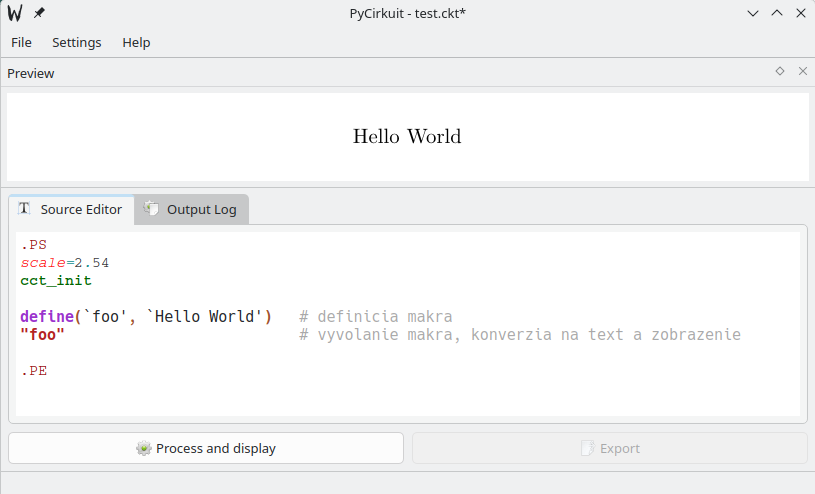Click the Source Editor tab text icon
Screen dimensions: 815x494
click(24, 209)
